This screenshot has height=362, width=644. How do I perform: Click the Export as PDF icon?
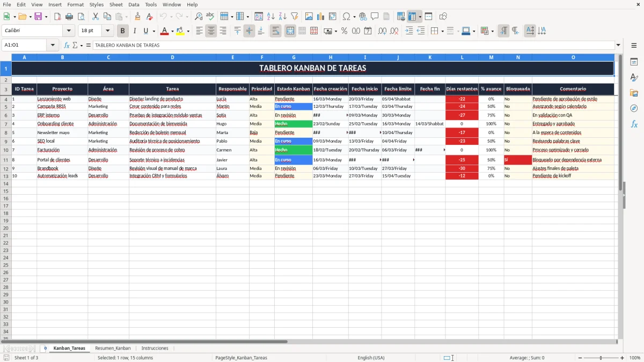click(x=57, y=17)
